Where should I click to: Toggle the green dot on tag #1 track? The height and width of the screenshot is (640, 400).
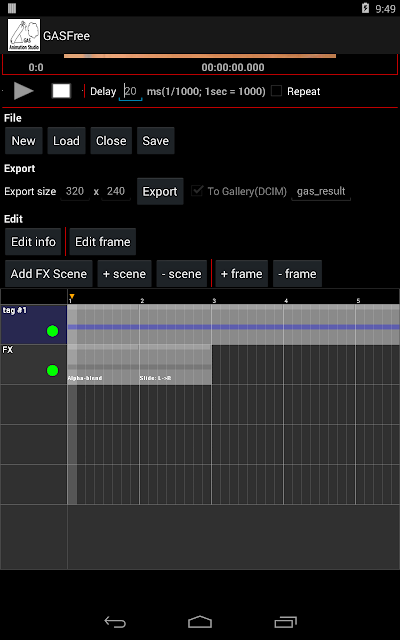tap(52, 331)
